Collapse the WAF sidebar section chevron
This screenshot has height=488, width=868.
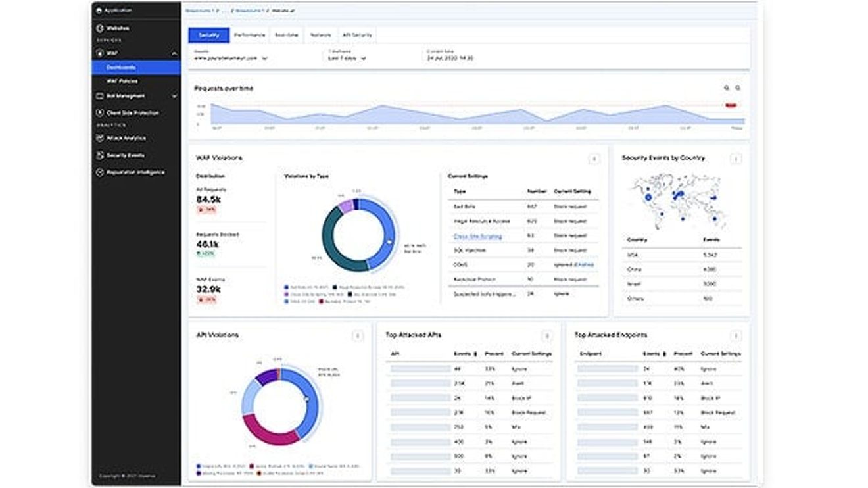(x=174, y=53)
